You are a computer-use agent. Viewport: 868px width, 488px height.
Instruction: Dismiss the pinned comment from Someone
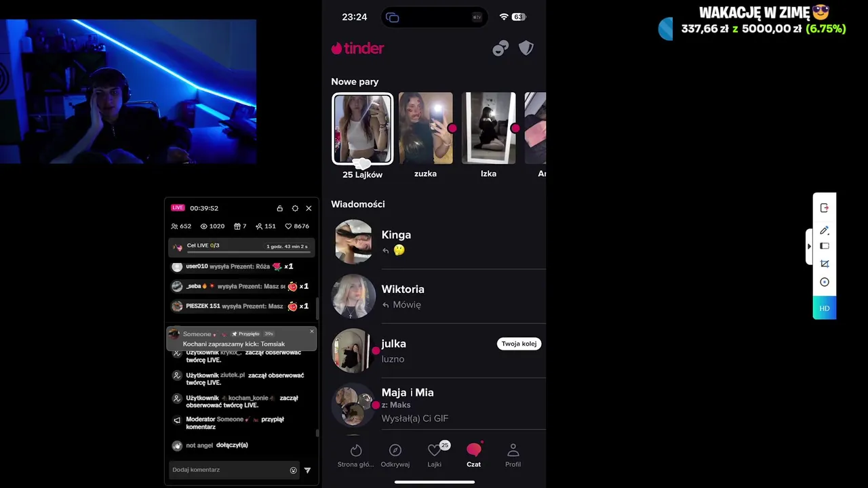click(312, 331)
